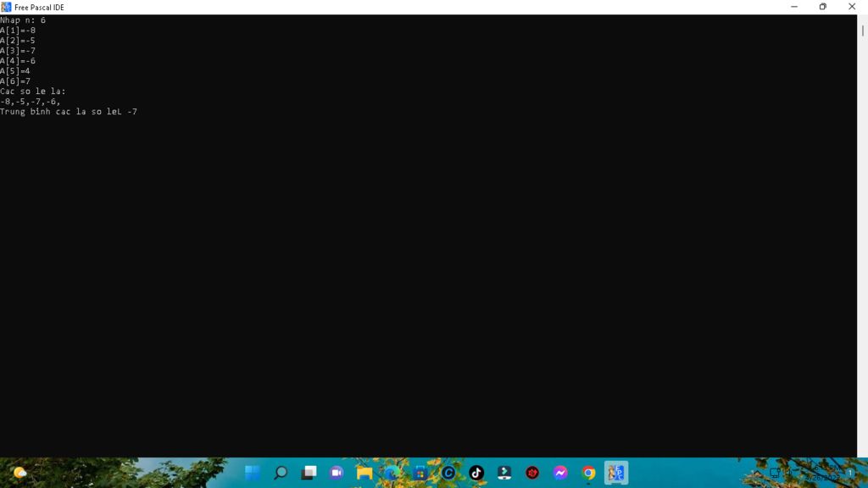
Task: Restore down the Free Pascal IDE window
Action: click(823, 7)
